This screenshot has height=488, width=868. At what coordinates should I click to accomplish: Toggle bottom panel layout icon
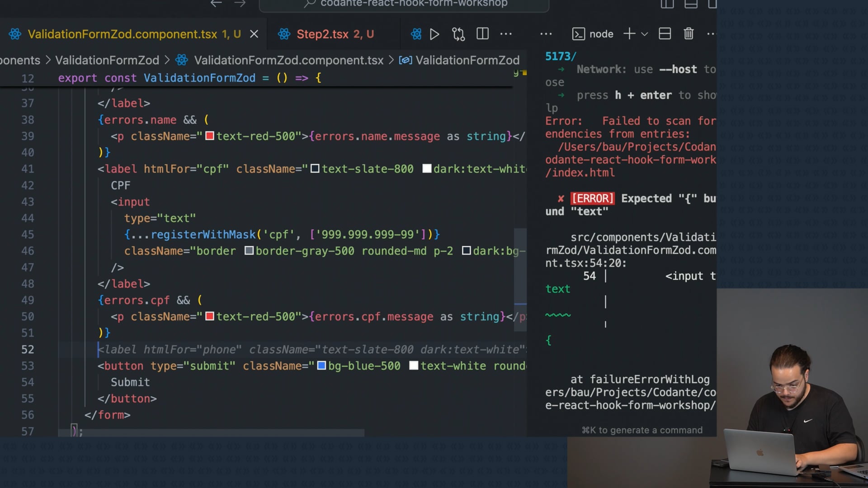[690, 4]
